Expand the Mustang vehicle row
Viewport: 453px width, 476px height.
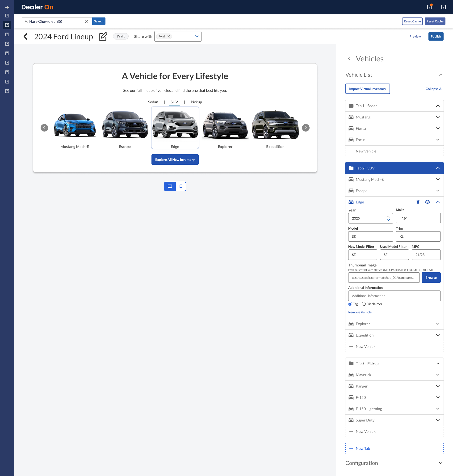coord(438,117)
